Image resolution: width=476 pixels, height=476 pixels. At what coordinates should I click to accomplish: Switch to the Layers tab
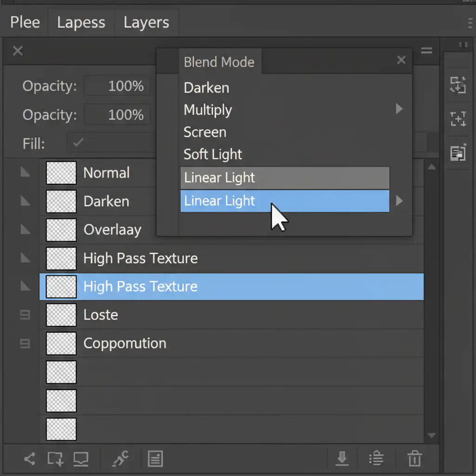tap(146, 22)
